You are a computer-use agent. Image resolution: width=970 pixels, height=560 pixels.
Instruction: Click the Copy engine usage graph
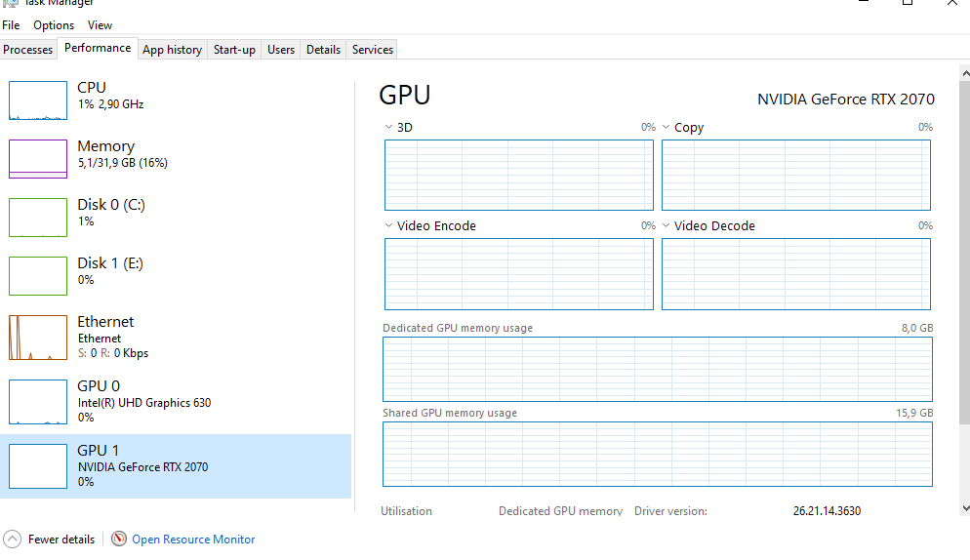796,175
